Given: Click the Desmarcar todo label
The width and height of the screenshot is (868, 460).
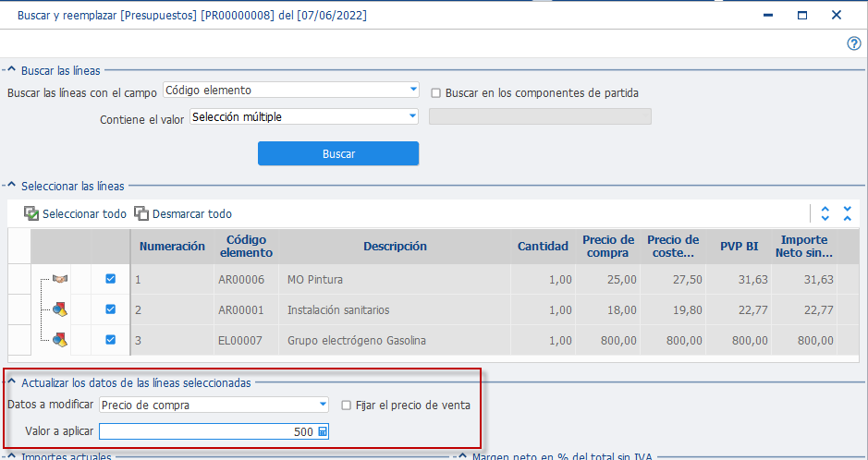Looking at the screenshot, I should point(192,214).
